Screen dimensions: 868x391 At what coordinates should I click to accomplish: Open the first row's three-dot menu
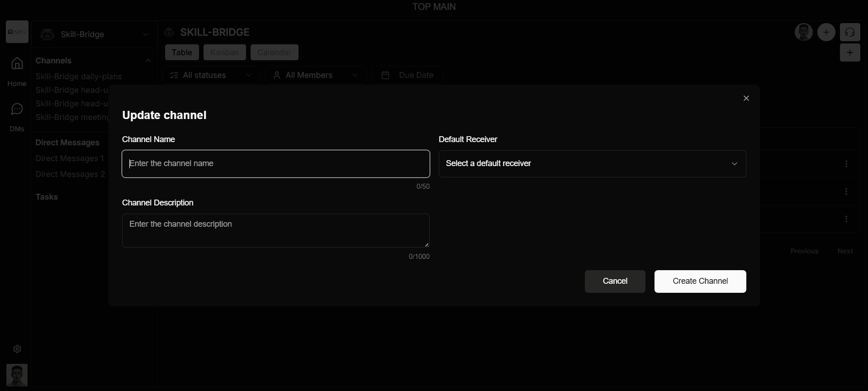(x=846, y=164)
